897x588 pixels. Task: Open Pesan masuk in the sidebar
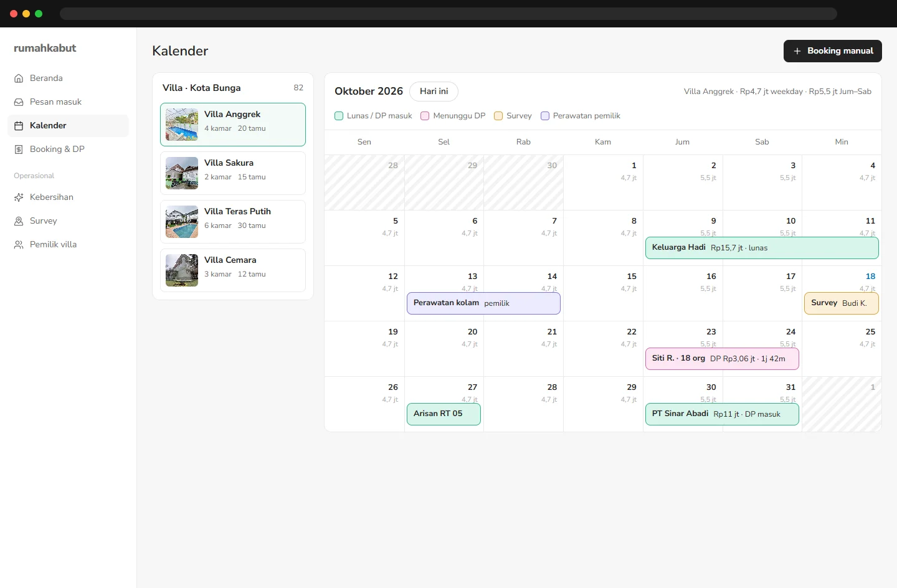[x=68, y=102]
